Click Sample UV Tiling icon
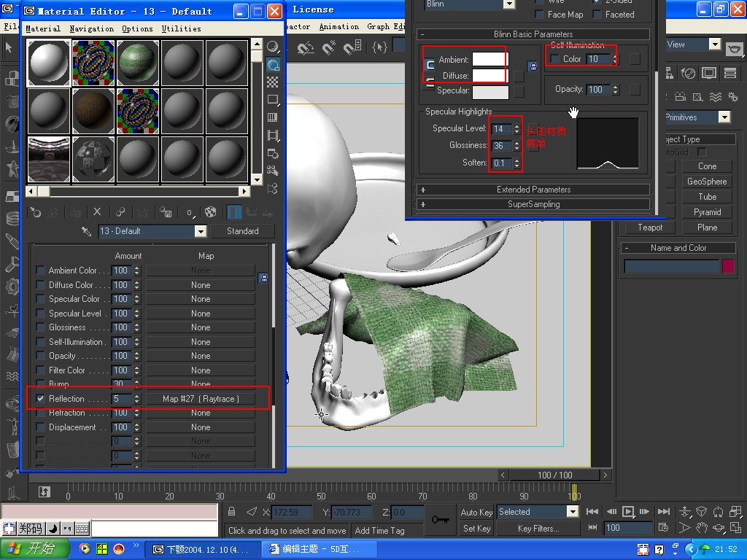The height and width of the screenshot is (560, 747). [273, 99]
